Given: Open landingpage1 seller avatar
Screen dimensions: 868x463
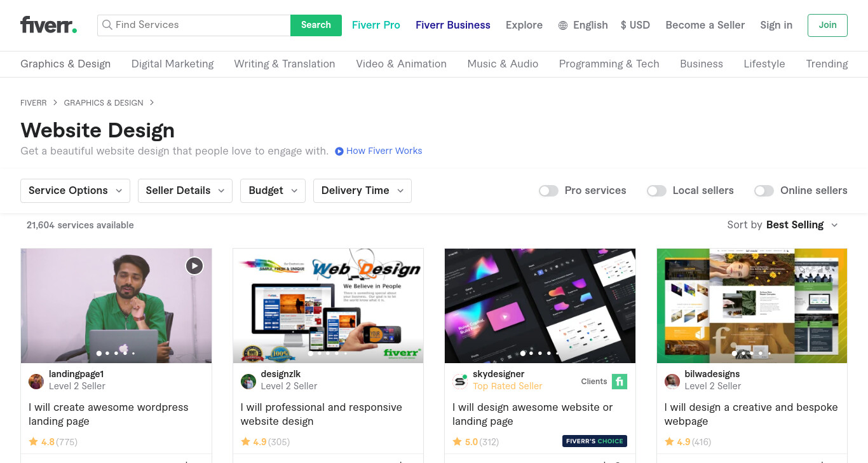Looking at the screenshot, I should tap(36, 382).
